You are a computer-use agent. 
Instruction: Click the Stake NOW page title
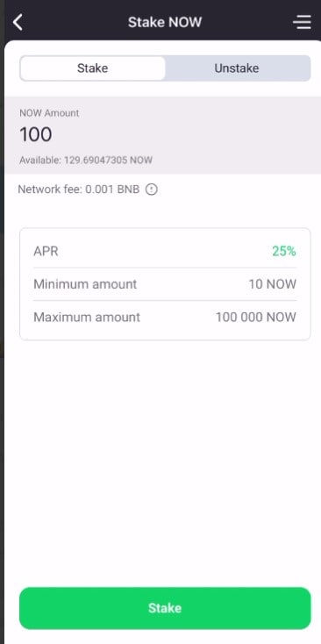tap(165, 22)
